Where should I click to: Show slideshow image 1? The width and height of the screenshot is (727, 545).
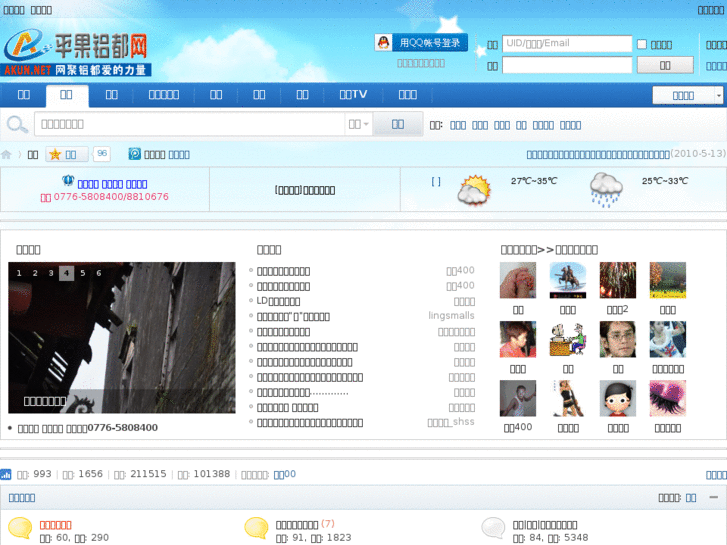(19, 273)
